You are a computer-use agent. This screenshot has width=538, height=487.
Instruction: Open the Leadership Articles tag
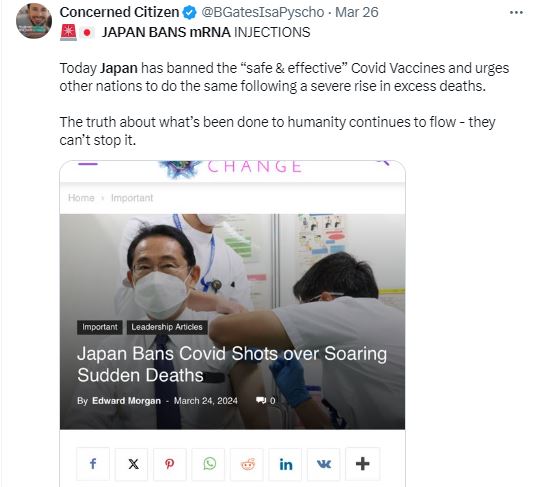[167, 327]
